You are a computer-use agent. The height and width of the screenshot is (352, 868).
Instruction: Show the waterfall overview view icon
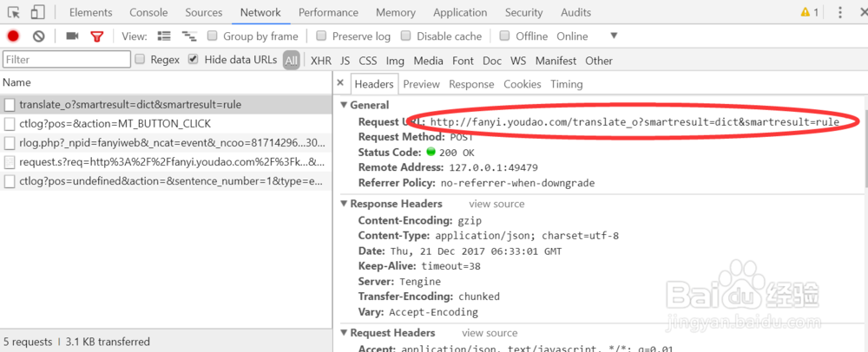(x=189, y=36)
